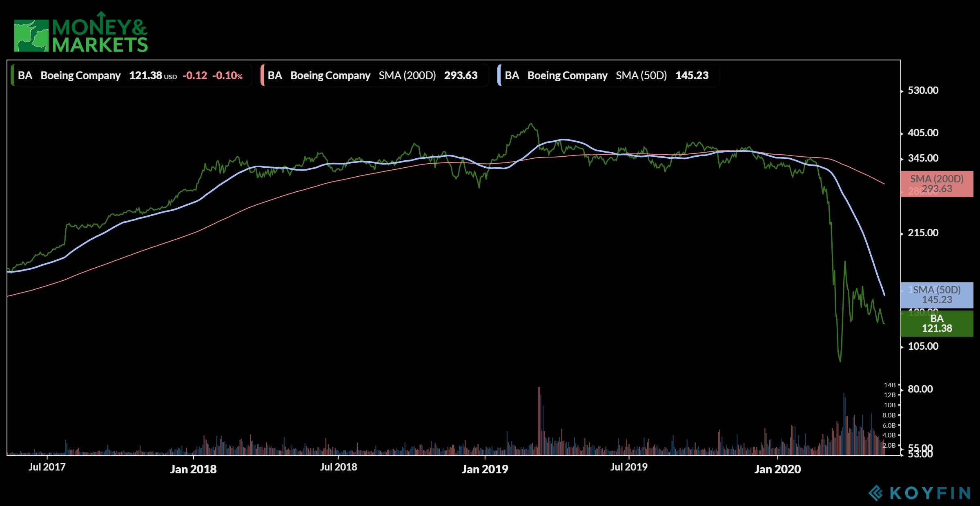980x506 pixels.
Task: Click the 405.00 price axis label
Action: click(923, 133)
